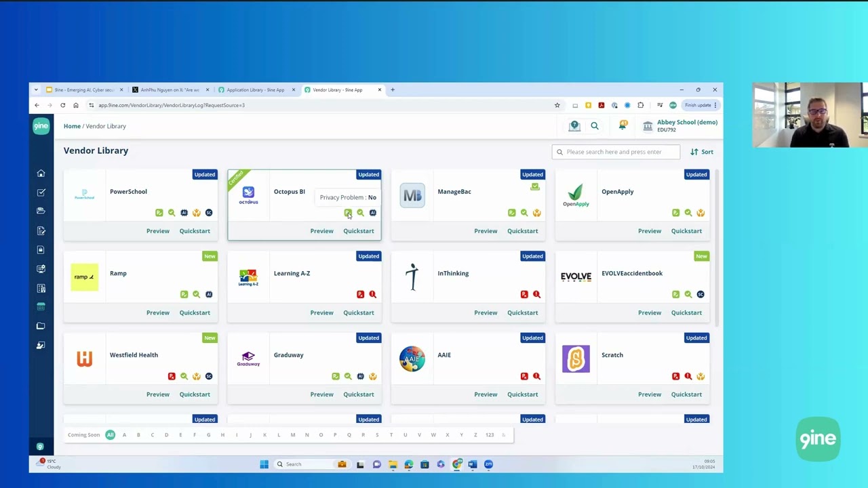Open Preview for EVOLVEaccidentbook
The height and width of the screenshot is (488, 868).
tap(650, 312)
